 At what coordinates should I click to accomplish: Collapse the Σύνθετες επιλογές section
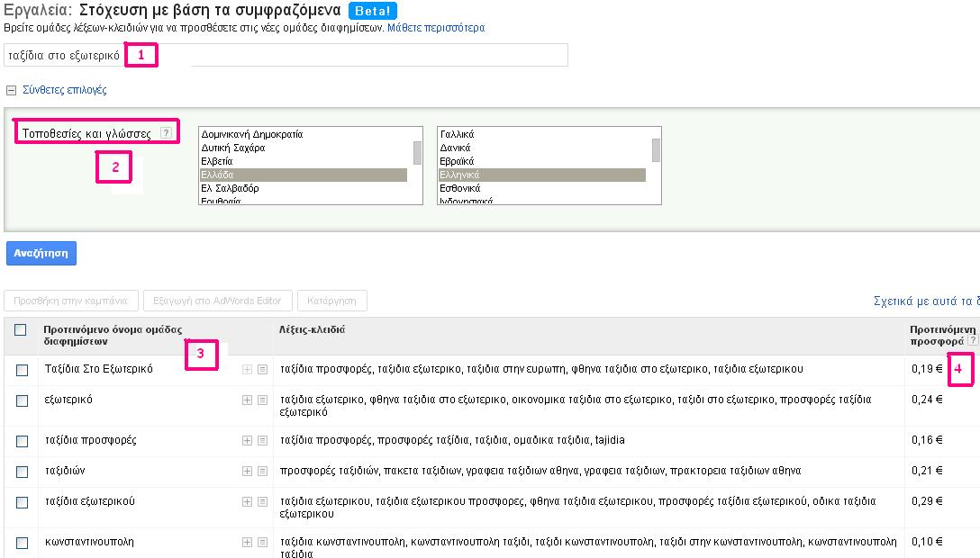click(11, 91)
